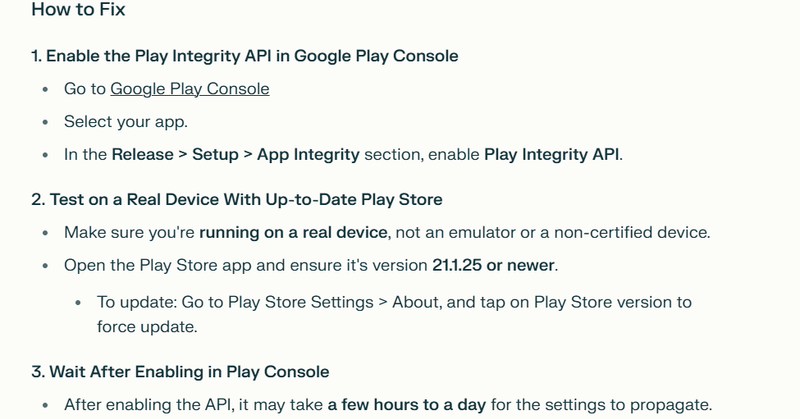Image resolution: width=800 pixels, height=419 pixels.
Task: Click bold text "running on a real device"
Action: 293,233
